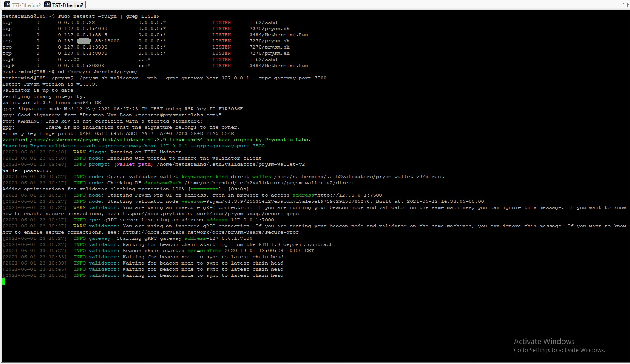Click the email preston@prysmaticlabs.com

pos(177,115)
